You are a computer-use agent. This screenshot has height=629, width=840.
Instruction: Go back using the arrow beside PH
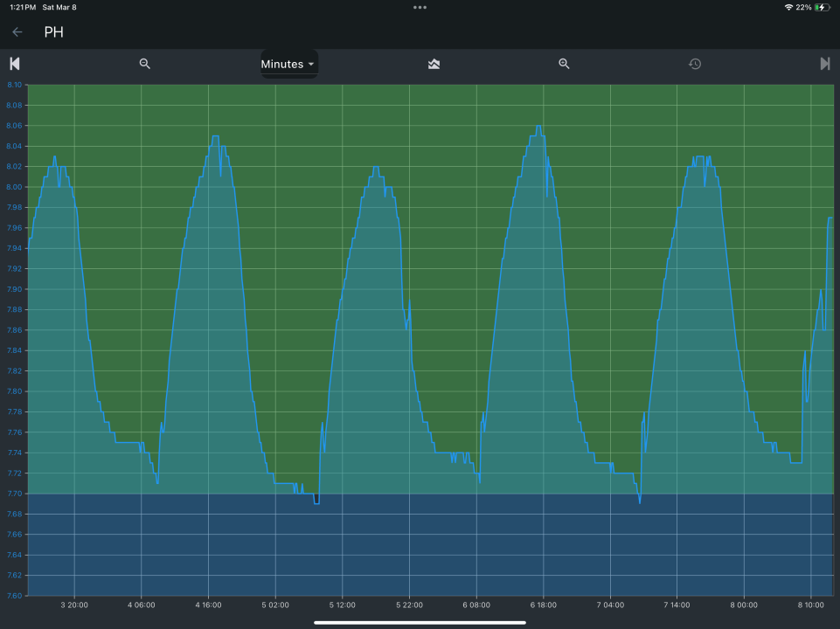click(17, 32)
